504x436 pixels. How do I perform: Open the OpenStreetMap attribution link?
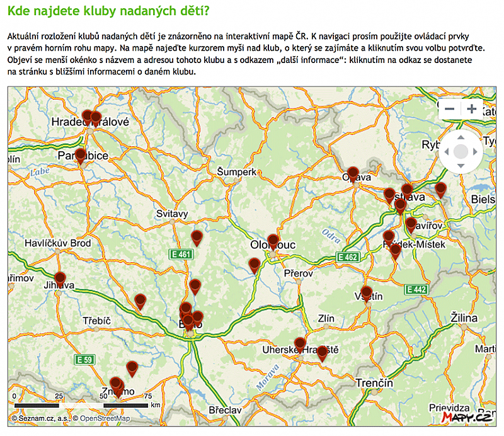pyautogui.click(x=105, y=418)
